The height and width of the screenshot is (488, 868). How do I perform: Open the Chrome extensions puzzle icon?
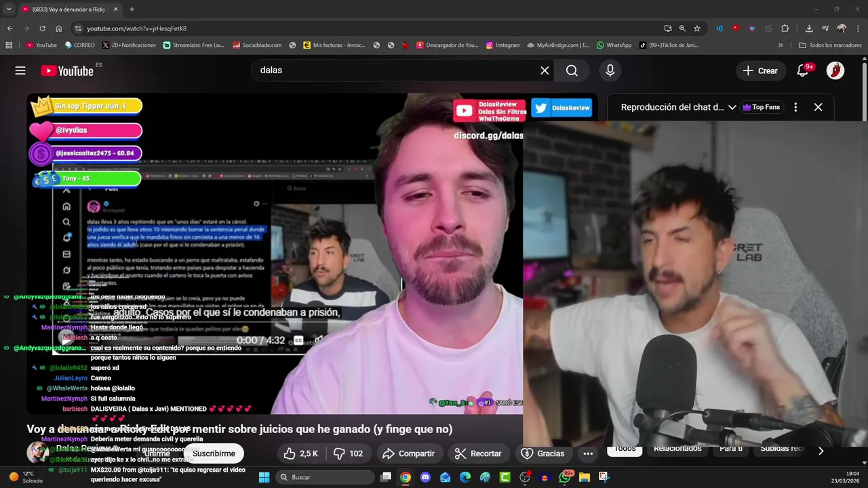785,28
